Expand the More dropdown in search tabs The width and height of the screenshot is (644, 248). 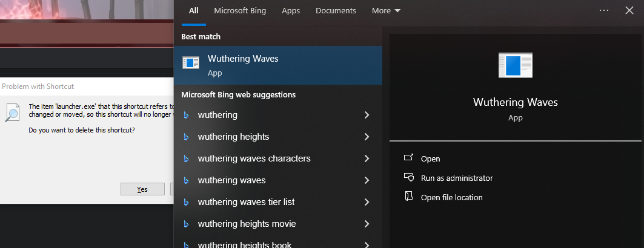[386, 11]
